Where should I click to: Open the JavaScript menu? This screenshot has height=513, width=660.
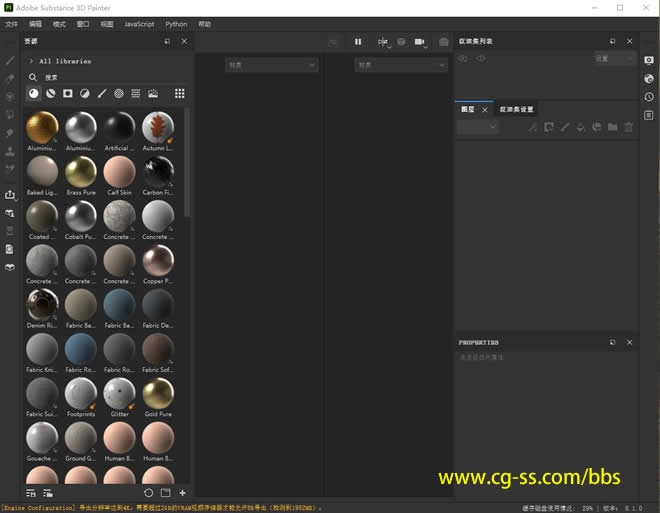tap(139, 23)
